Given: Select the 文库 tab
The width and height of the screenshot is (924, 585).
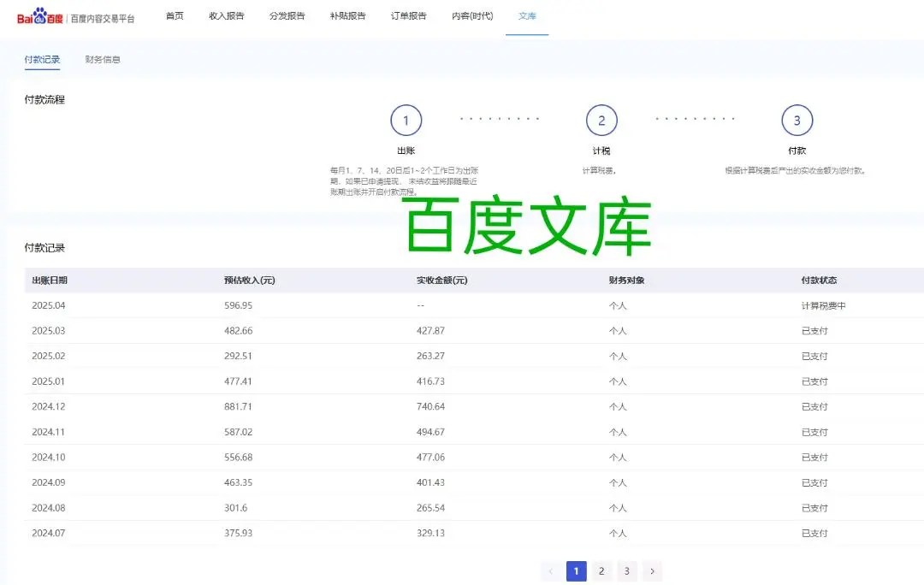Looking at the screenshot, I should pyautogui.click(x=527, y=16).
